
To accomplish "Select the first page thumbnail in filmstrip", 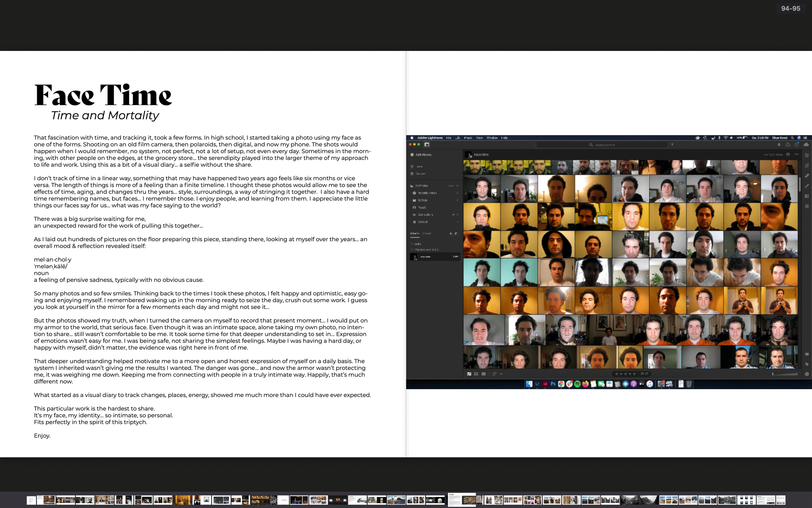I will pyautogui.click(x=31, y=500).
